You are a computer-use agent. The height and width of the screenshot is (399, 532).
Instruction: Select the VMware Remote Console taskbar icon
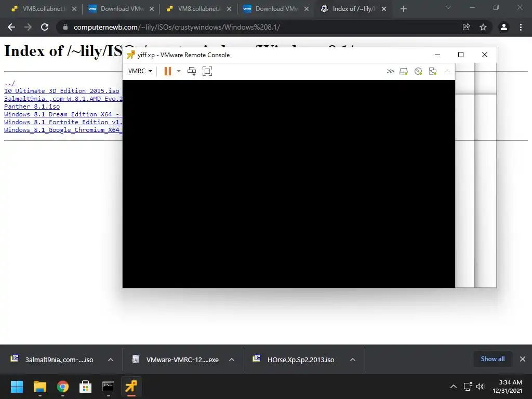point(131,387)
